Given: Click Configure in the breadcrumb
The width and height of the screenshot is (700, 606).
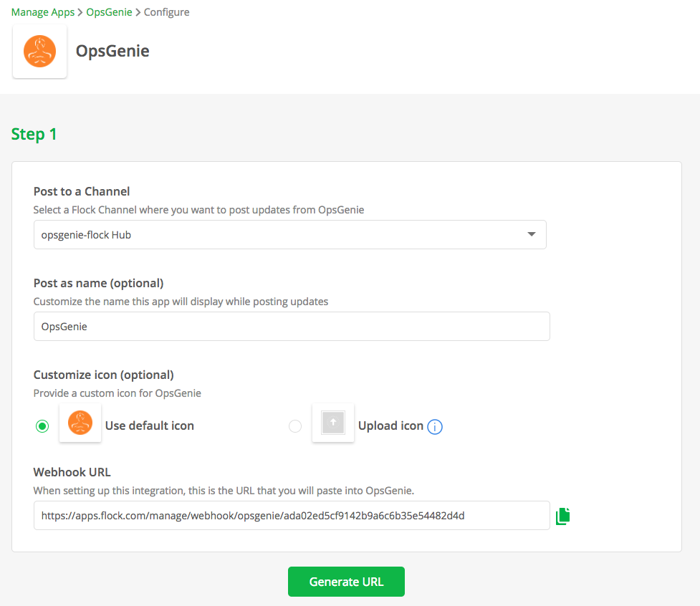Looking at the screenshot, I should pyautogui.click(x=166, y=12).
